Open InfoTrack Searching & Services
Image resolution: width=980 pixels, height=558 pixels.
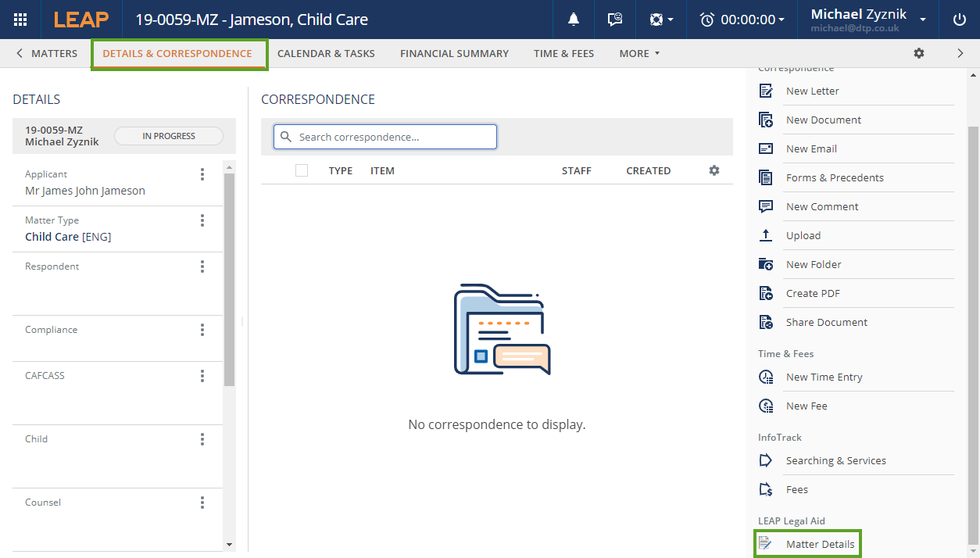point(835,460)
